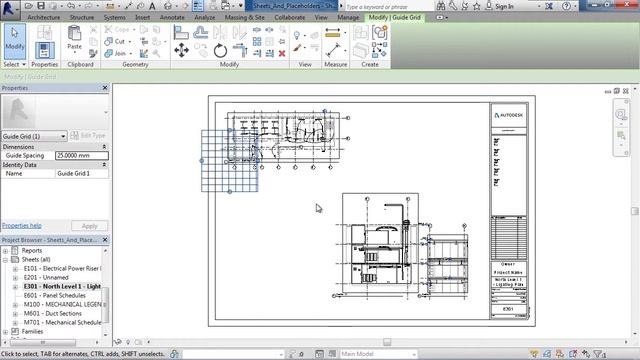Click the Open folder icon in quick access toolbar
The width and height of the screenshot is (640, 360).
(x=28, y=6)
